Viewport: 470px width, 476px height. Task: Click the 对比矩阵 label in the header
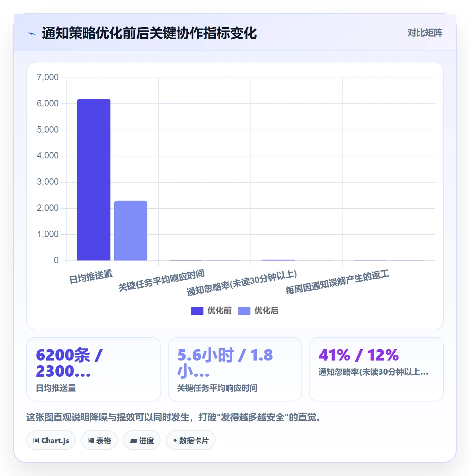pyautogui.click(x=425, y=33)
